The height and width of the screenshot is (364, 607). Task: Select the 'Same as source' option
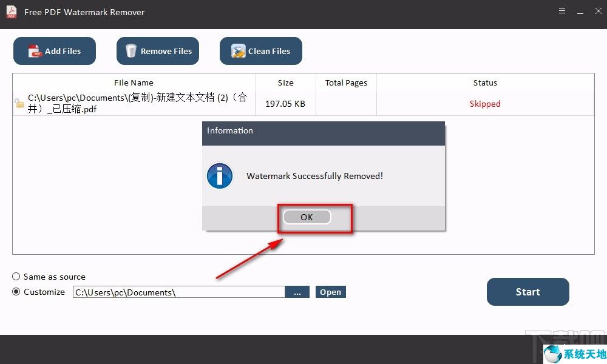(16, 277)
